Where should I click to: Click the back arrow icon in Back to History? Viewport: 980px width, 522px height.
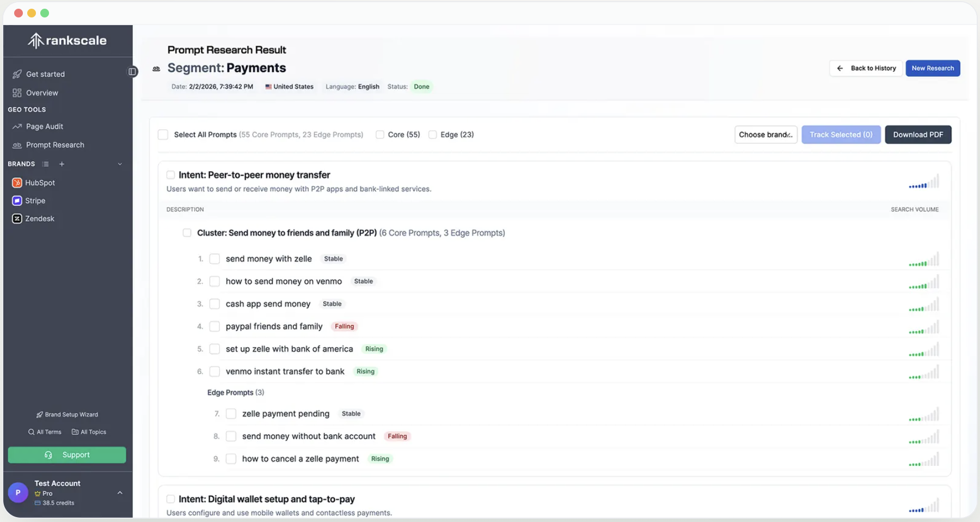(x=840, y=68)
